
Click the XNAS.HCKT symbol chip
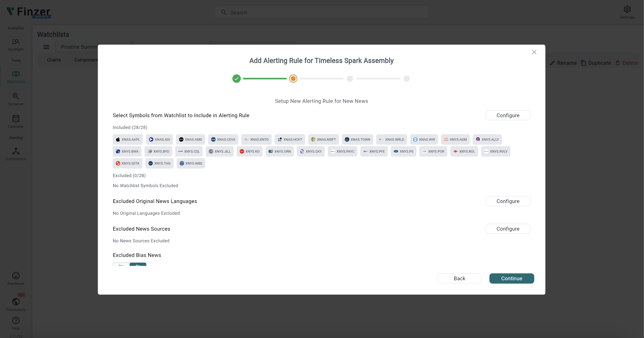pos(290,139)
